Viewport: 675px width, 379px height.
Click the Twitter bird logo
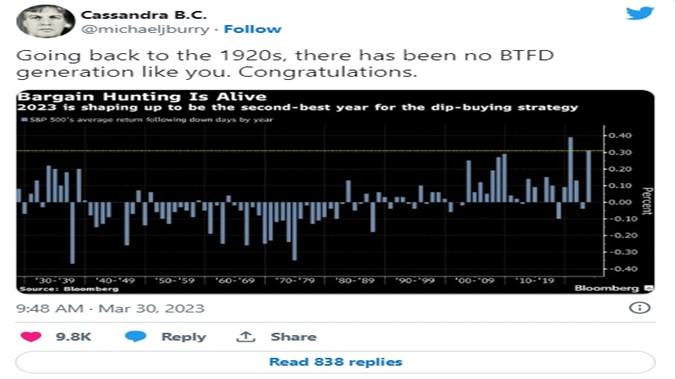point(640,13)
